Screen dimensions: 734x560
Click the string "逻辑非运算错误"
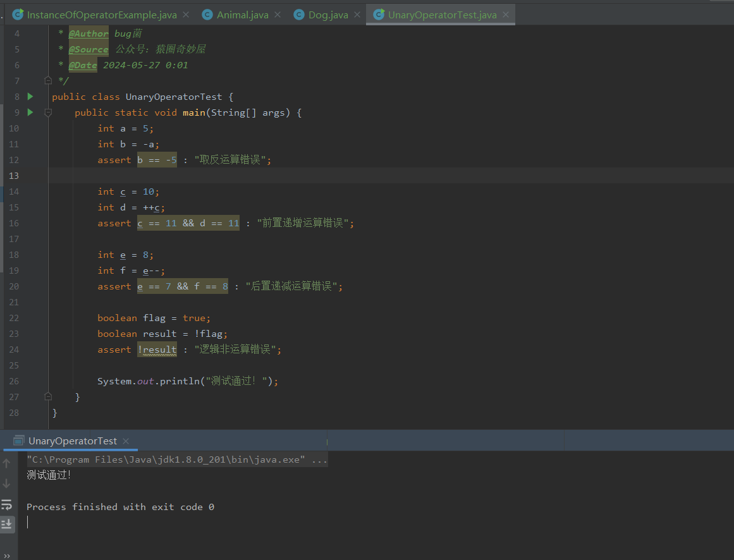(235, 350)
